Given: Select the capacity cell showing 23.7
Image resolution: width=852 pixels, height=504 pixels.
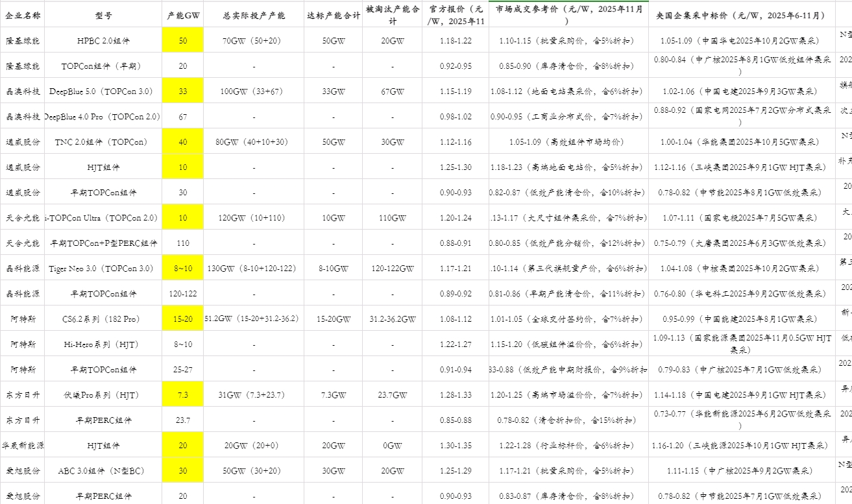Looking at the screenshot, I should click(x=183, y=420).
